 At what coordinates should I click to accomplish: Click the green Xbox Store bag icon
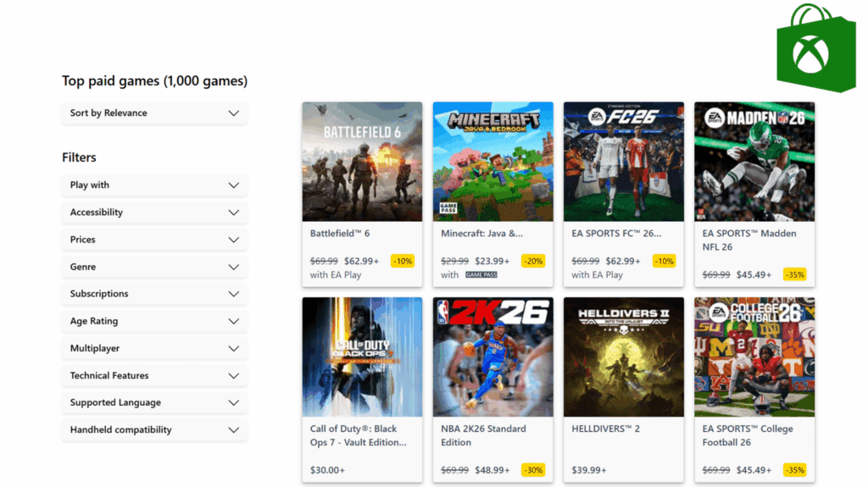[x=816, y=49]
